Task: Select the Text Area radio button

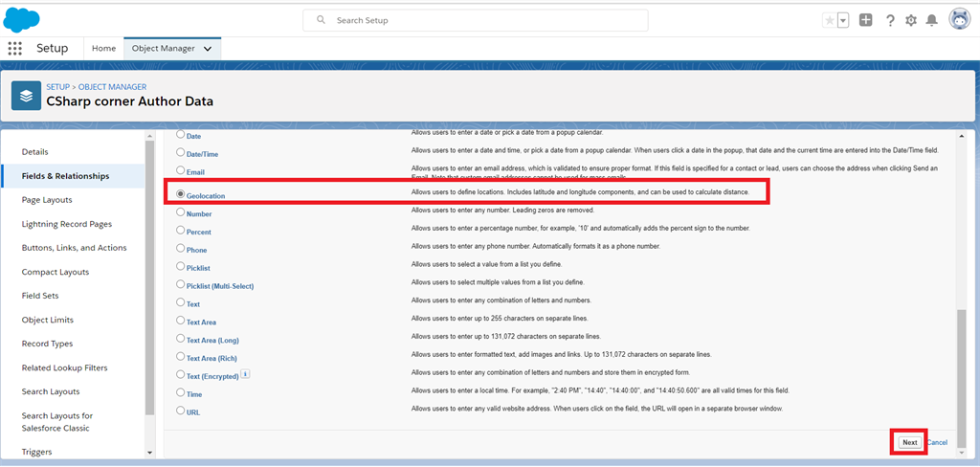Action: pos(181,320)
